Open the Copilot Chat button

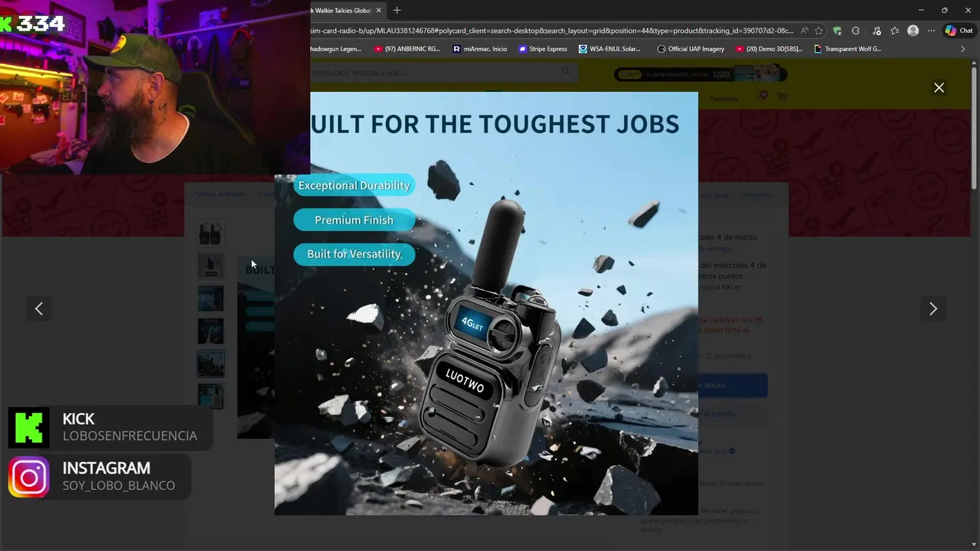(x=959, y=31)
